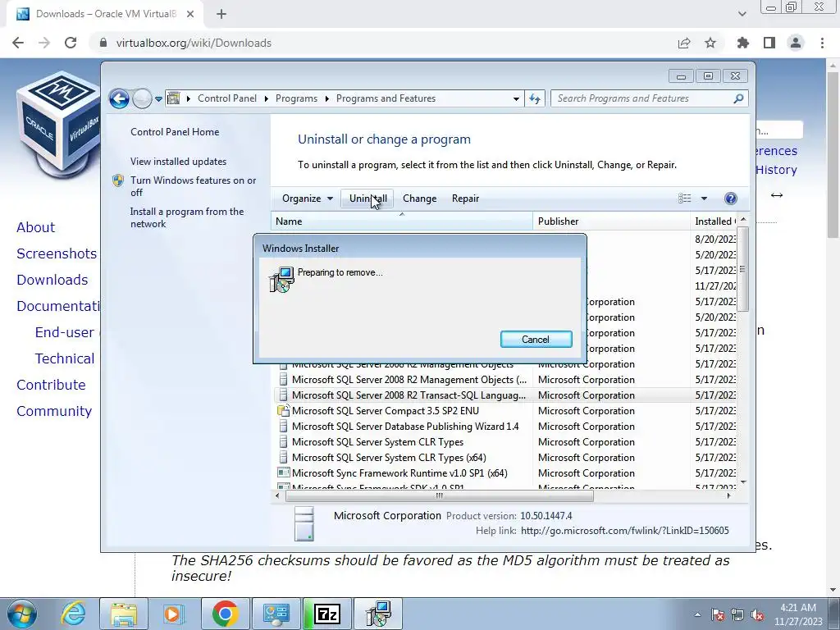Viewport: 840px width, 630px height.
Task: Expand Chrome tab search chevron
Action: click(742, 15)
